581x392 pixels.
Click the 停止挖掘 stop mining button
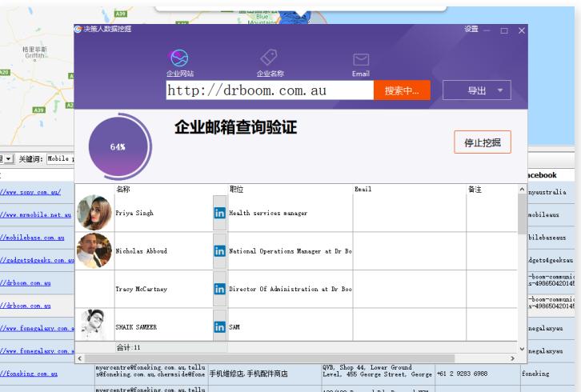(x=483, y=142)
